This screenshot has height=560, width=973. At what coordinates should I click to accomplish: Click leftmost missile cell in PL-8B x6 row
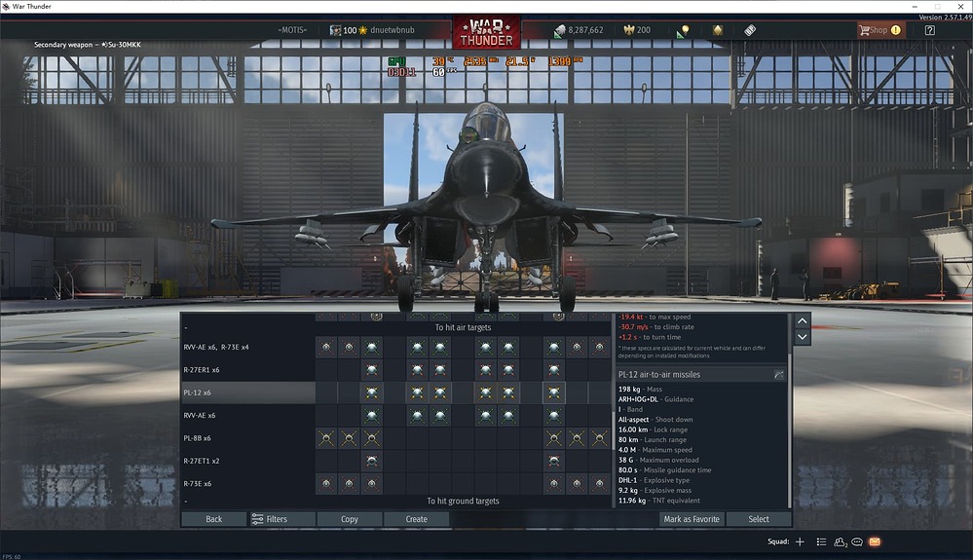click(x=326, y=438)
